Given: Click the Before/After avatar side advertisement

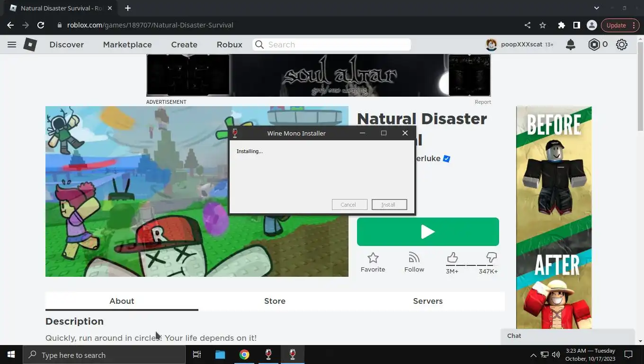Looking at the screenshot, I should (x=554, y=217).
